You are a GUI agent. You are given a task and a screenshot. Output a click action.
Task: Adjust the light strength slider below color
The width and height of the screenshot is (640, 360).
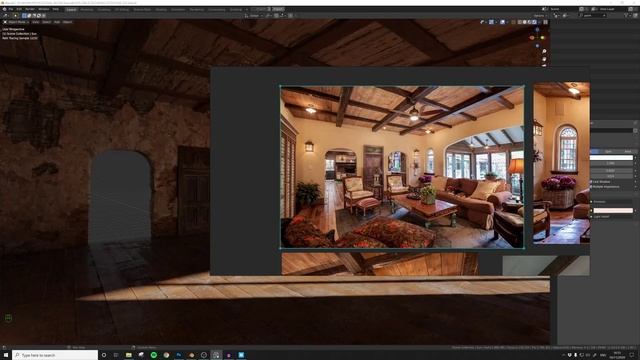[611, 163]
